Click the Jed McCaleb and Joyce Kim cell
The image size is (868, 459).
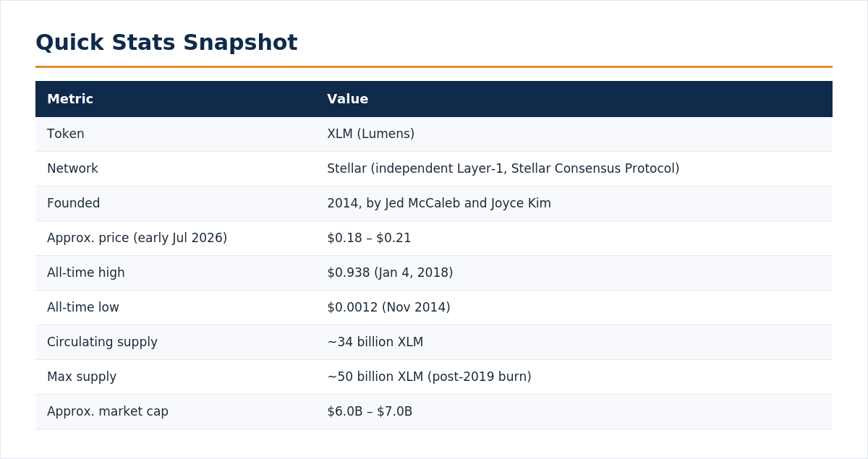(439, 203)
